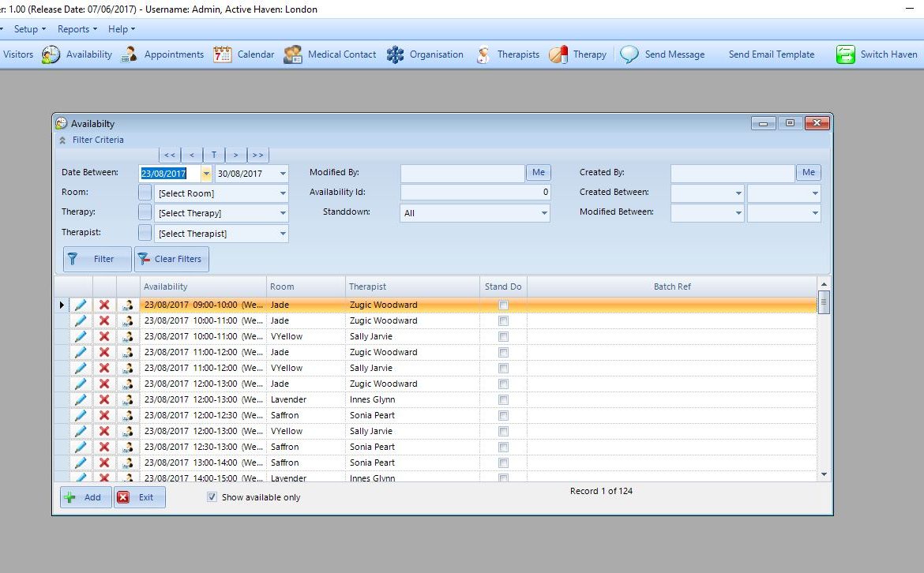924x573 pixels.
Task: Open the Help menu
Action: [x=121, y=29]
